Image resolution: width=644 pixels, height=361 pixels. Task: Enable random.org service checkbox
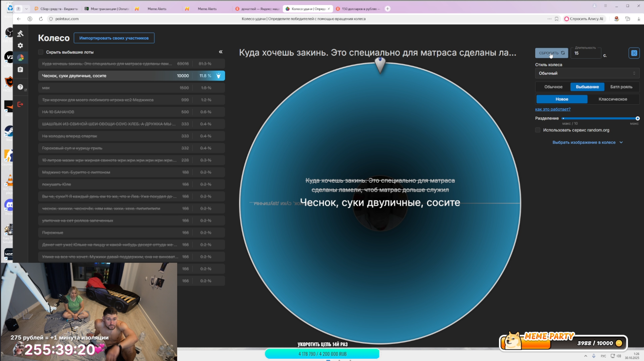pyautogui.click(x=538, y=130)
